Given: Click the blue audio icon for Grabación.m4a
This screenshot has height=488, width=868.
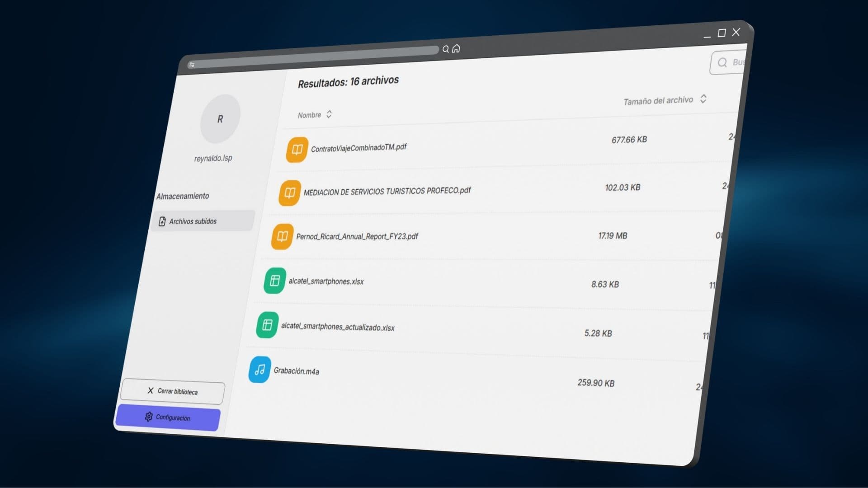Looking at the screenshot, I should coord(260,370).
